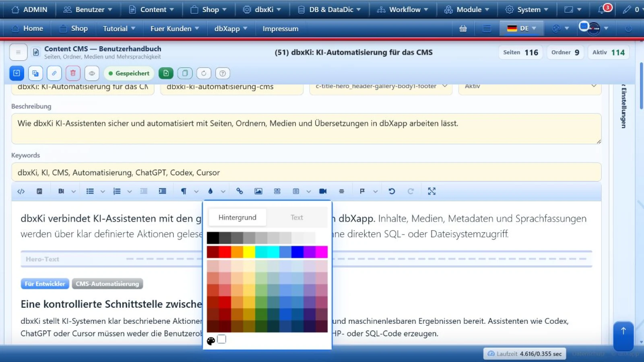Image resolution: width=644 pixels, height=362 pixels.
Task: Expand arrow next to bulleted list
Action: click(103, 191)
